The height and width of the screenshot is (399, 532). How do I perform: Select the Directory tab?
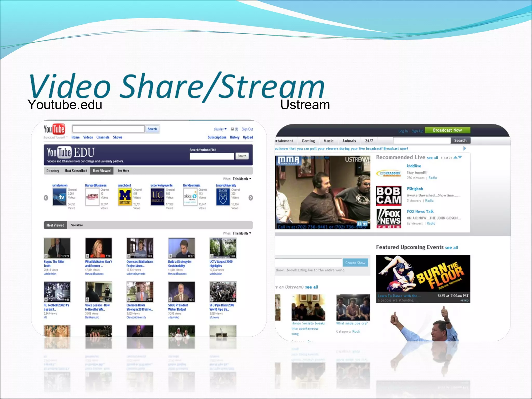pyautogui.click(x=53, y=171)
